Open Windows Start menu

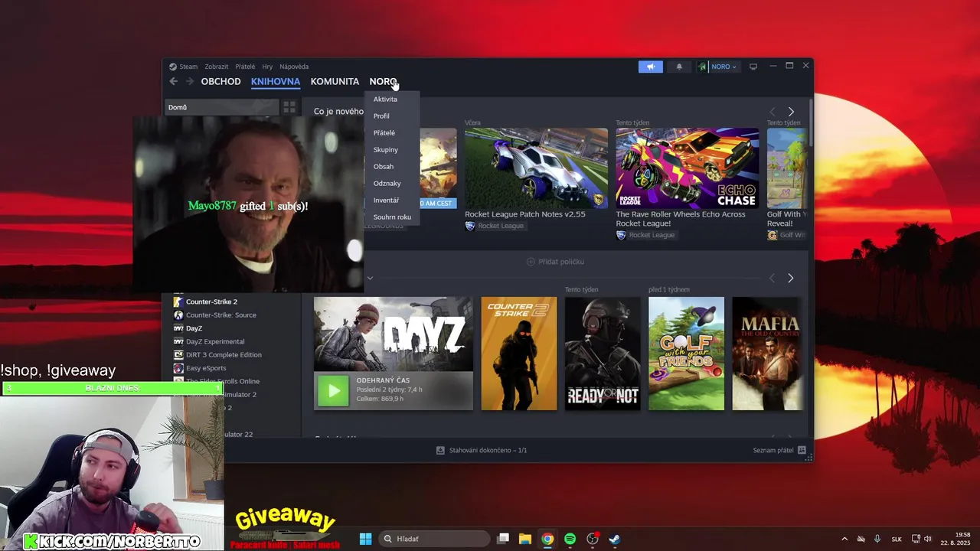(365, 539)
